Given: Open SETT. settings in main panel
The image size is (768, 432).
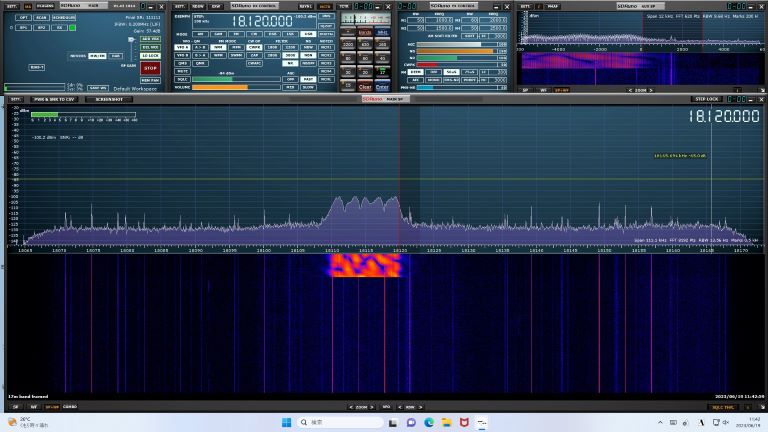Looking at the screenshot, I should click(15, 99).
